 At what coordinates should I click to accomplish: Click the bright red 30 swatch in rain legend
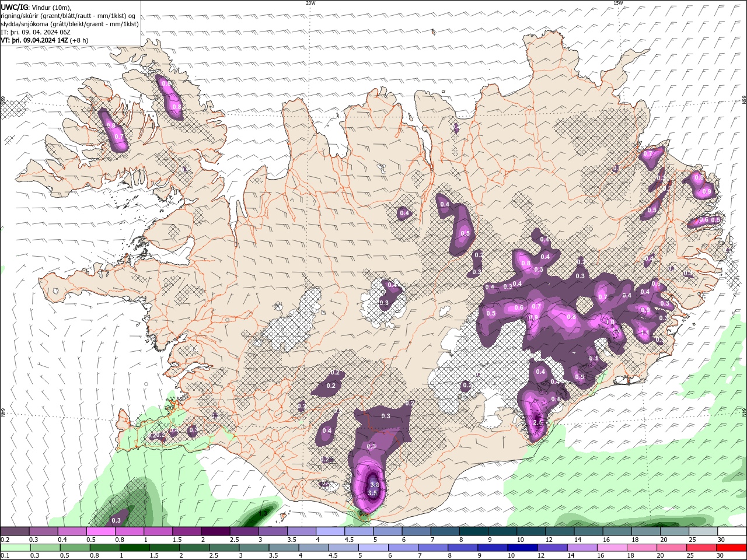pyautogui.click(x=732, y=548)
